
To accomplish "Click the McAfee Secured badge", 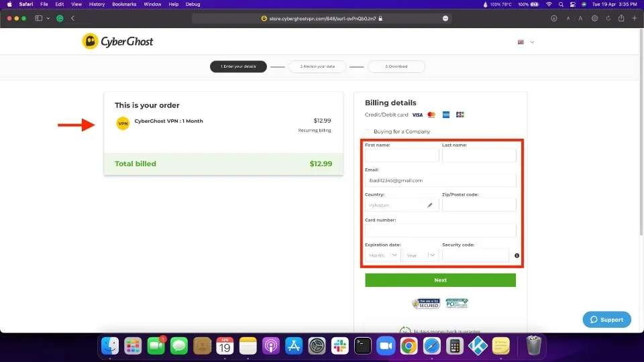I will point(426,303).
